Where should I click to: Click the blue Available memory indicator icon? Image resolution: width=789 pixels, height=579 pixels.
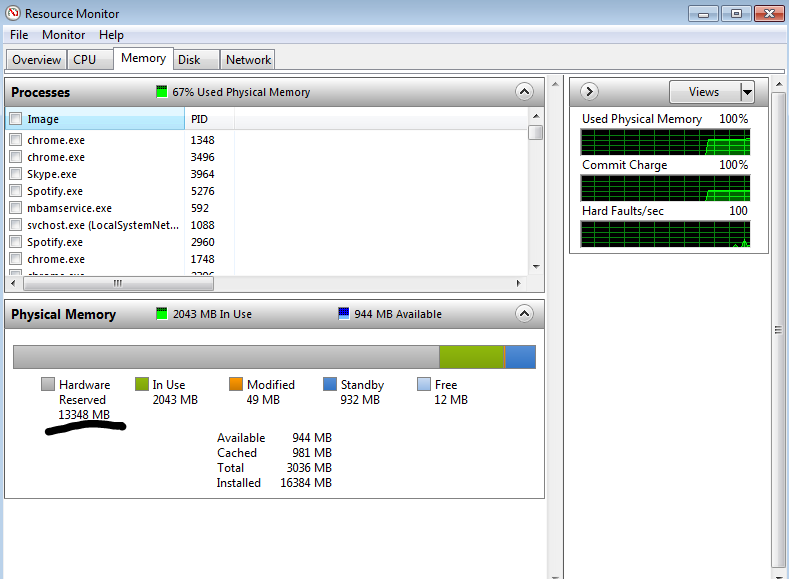tap(344, 313)
